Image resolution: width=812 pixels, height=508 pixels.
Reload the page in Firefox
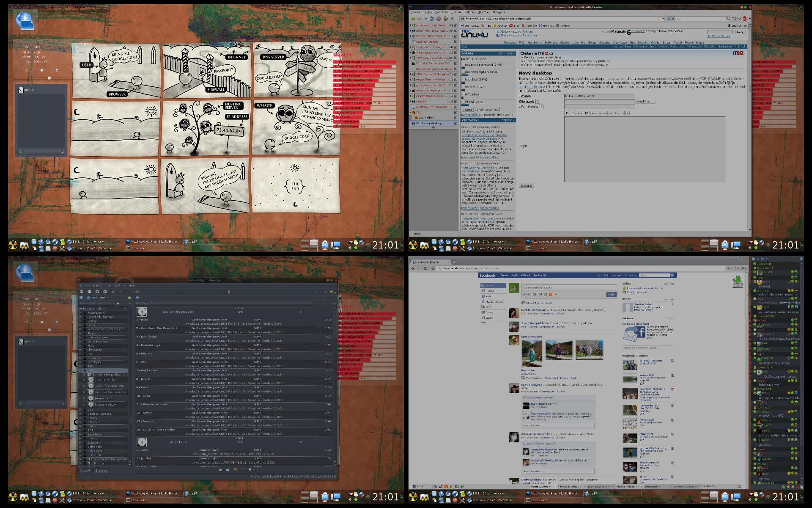coord(432,19)
